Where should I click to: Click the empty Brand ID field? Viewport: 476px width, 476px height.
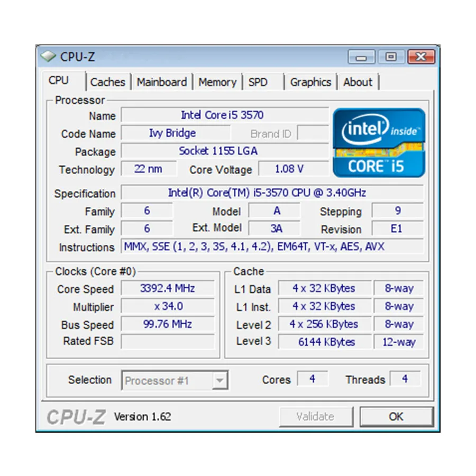[313, 133]
